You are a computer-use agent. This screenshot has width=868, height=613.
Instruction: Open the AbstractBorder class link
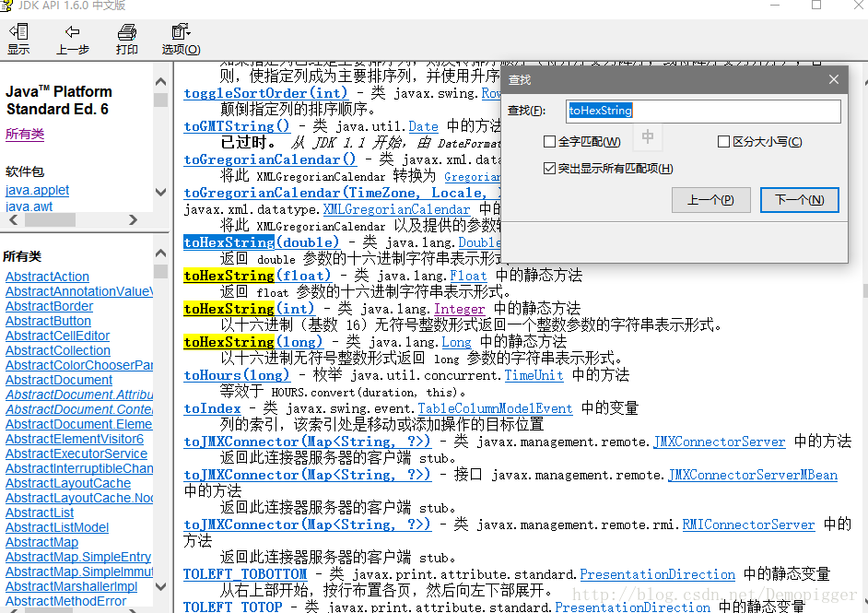pyautogui.click(x=49, y=306)
